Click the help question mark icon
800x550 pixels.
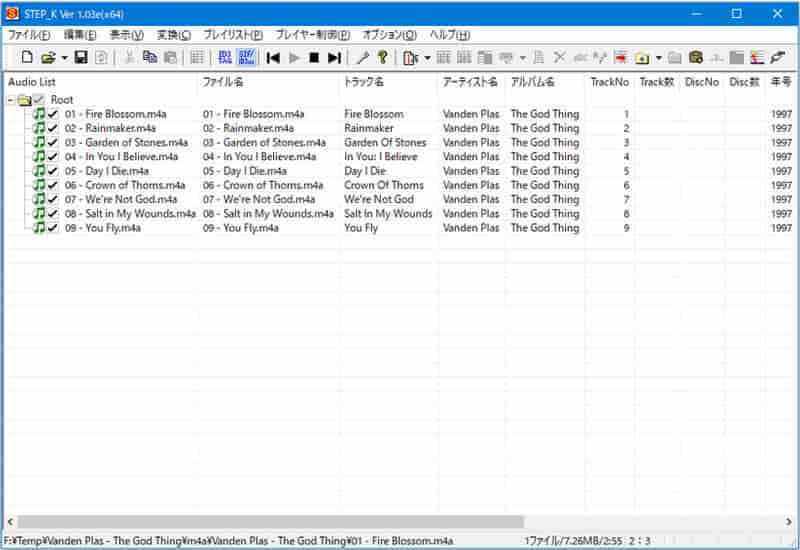point(382,58)
